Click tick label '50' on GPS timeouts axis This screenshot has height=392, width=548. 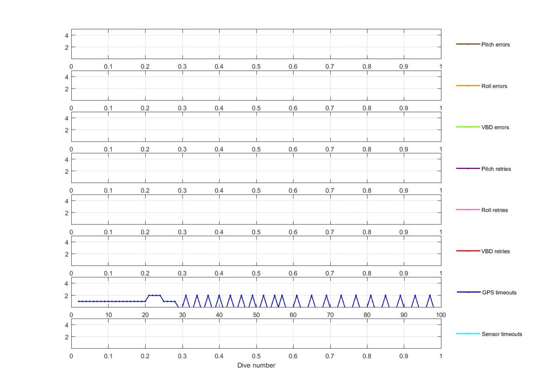pos(256,315)
